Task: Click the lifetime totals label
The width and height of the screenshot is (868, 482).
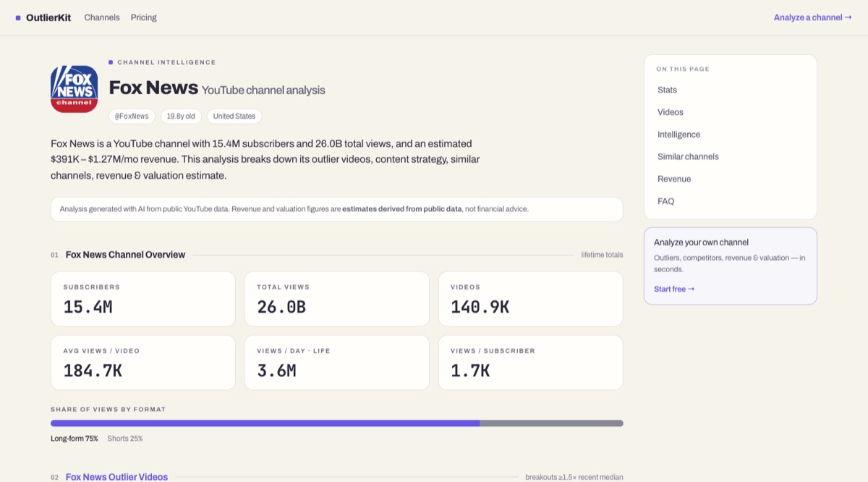Action: [x=602, y=255]
